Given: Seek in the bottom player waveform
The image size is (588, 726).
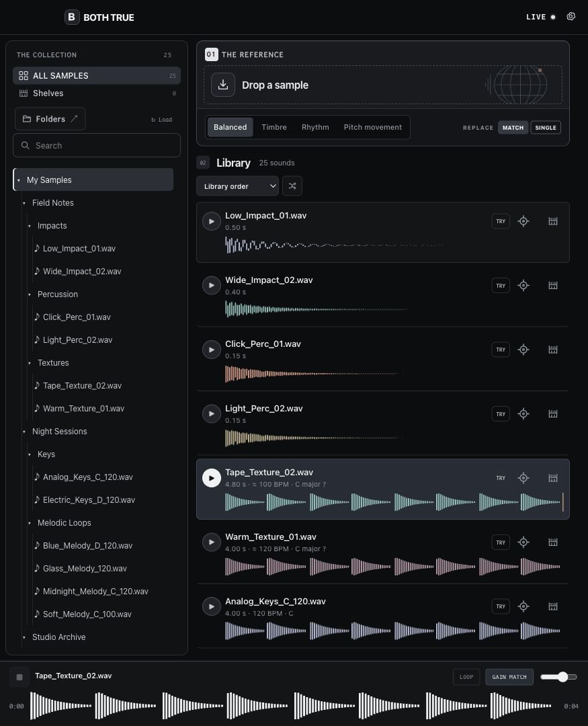Looking at the screenshot, I should 291,706.
